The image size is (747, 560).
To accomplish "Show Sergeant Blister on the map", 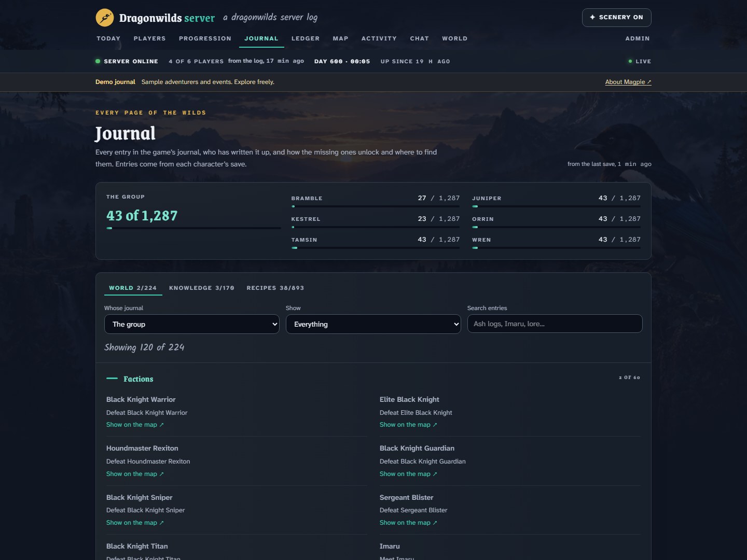I will [408, 523].
